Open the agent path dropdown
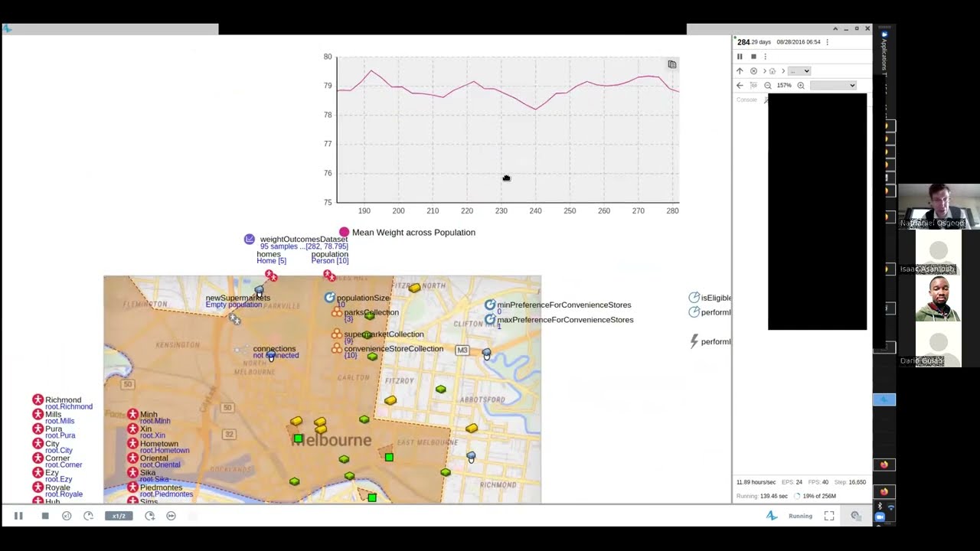Screen dimensions: 980x551 799,71
